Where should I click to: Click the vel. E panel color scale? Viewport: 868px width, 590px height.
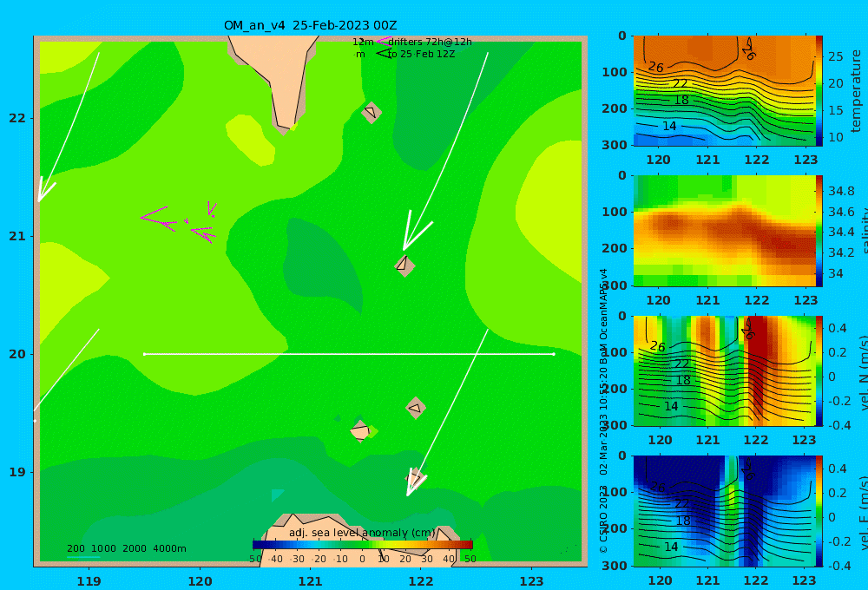click(x=819, y=511)
